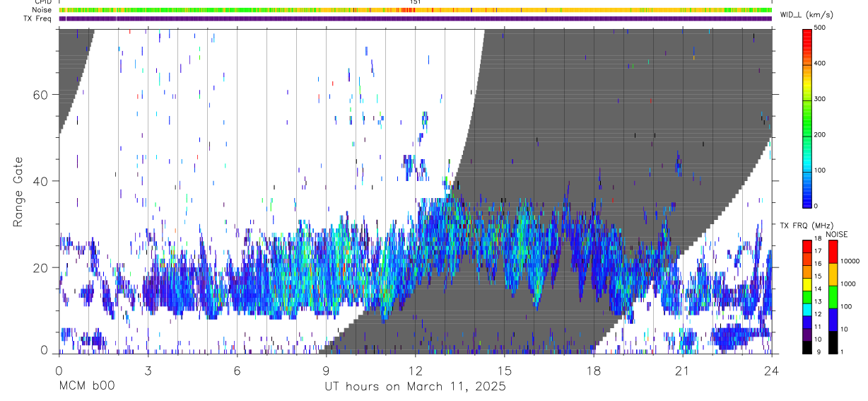Click the "UT hours on March 11, 2025" axis title
The width and height of the screenshot is (868, 401).
click(415, 387)
